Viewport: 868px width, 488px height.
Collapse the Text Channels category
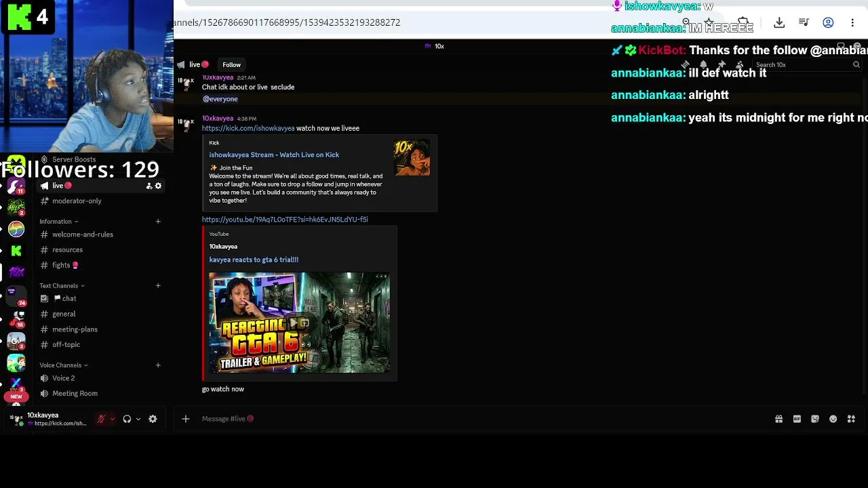pyautogui.click(x=62, y=286)
